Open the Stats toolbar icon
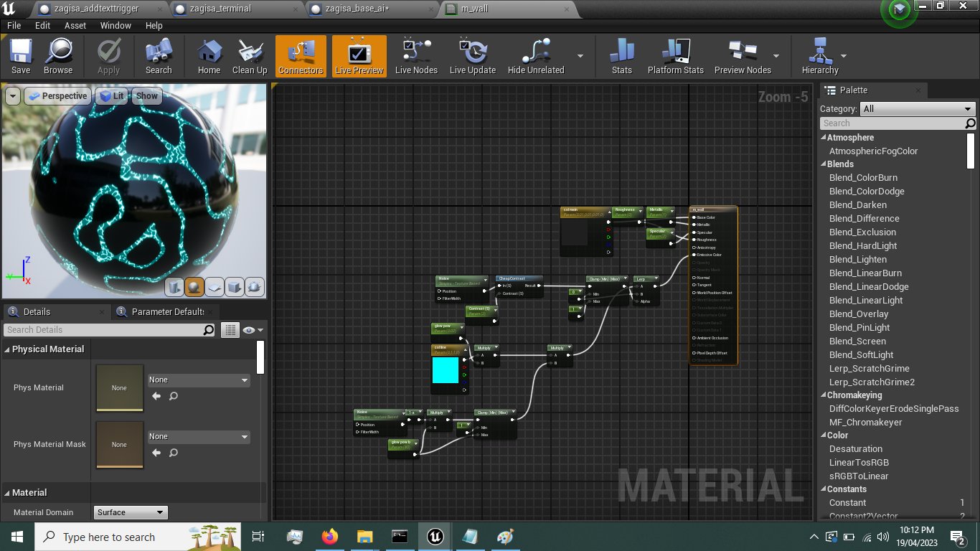The height and width of the screenshot is (551, 980). tap(622, 56)
